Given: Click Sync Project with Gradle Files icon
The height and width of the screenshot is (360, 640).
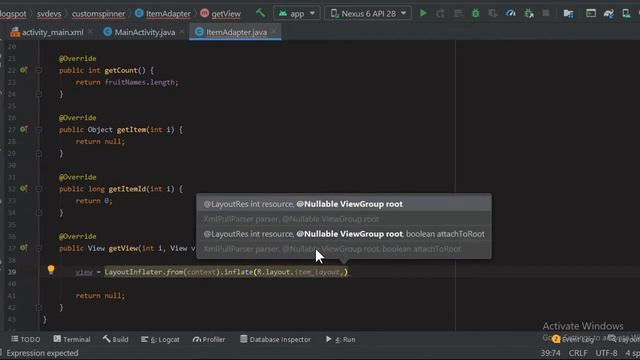Looking at the screenshot, I should click(x=609, y=13).
